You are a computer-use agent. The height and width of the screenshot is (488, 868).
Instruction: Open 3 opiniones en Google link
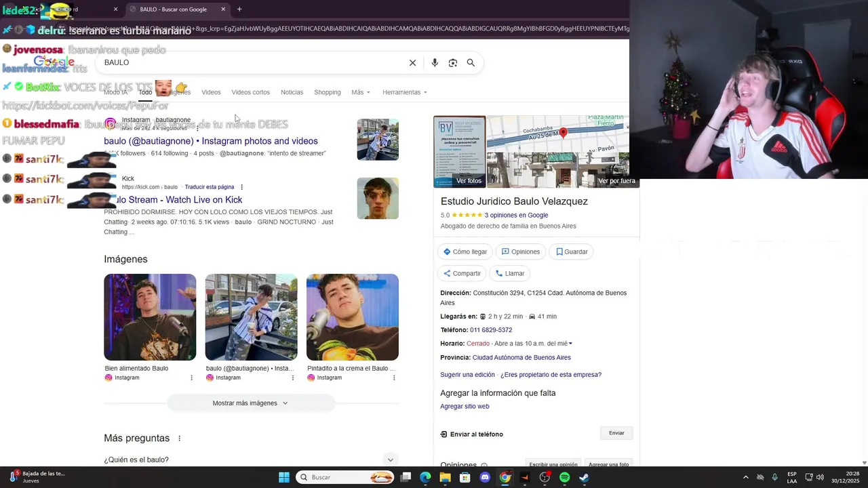click(516, 216)
